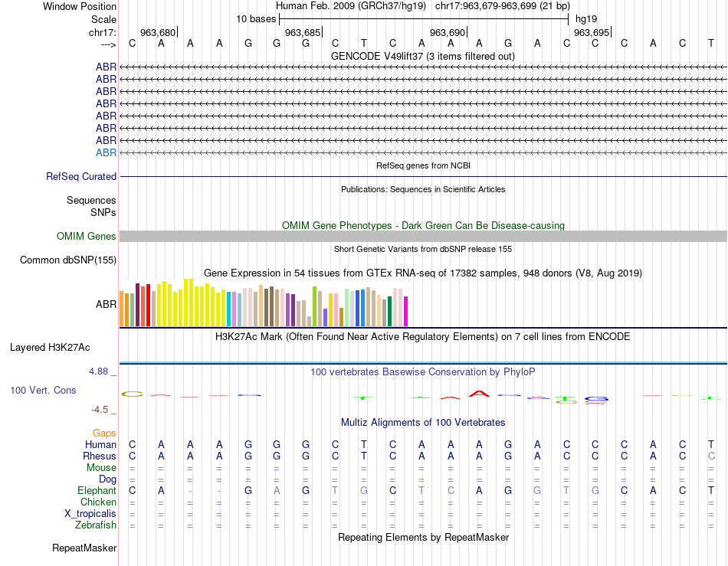Click the 963,685 position marker
Image resolution: width=728 pixels, height=566 pixels.
tap(303, 32)
